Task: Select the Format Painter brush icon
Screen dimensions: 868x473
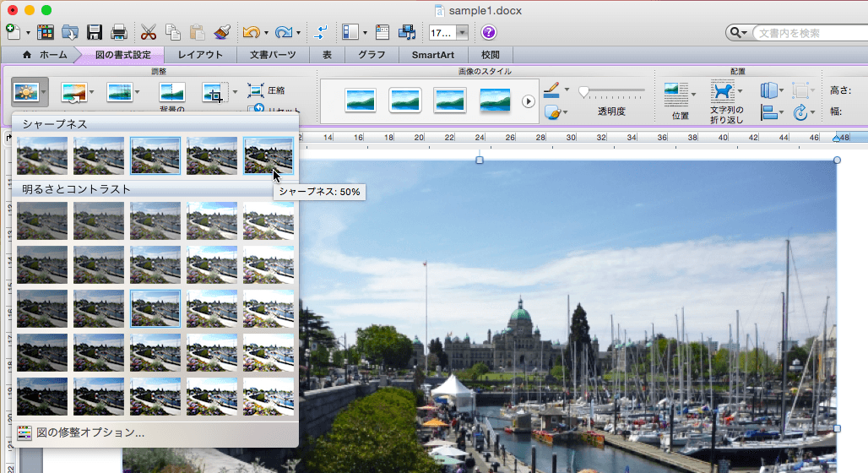Action: [223, 33]
